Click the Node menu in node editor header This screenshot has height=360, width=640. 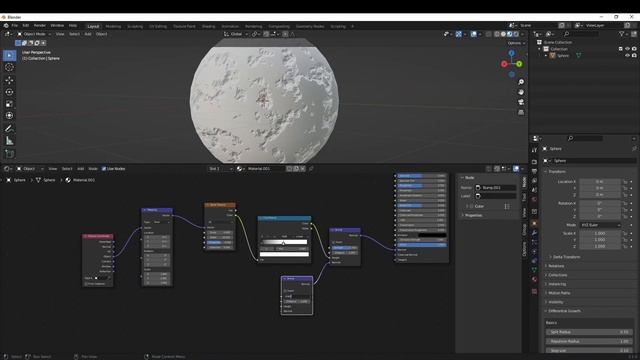click(93, 169)
